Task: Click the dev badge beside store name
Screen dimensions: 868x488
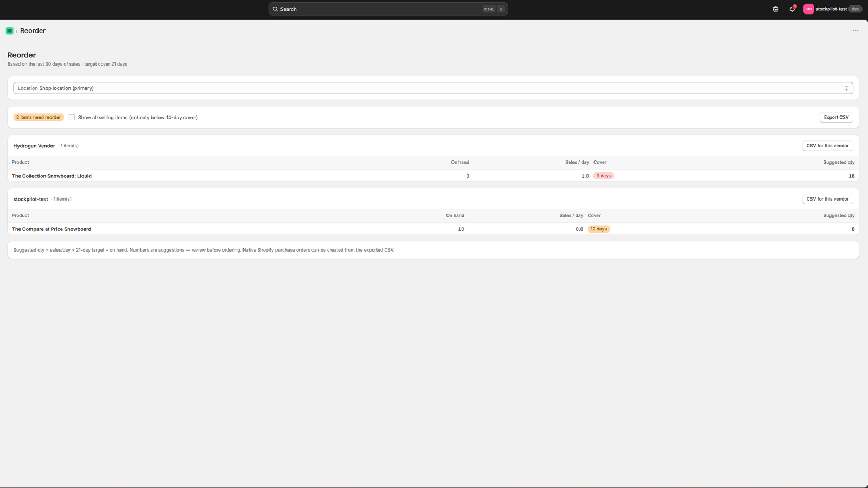Action: pos(855,9)
